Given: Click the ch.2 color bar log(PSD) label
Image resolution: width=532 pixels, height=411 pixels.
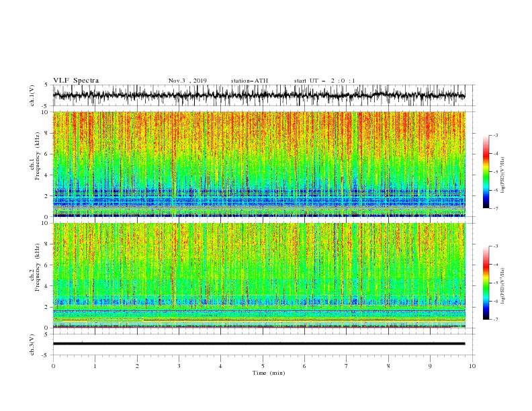Looking at the screenshot, I should pos(502,286).
